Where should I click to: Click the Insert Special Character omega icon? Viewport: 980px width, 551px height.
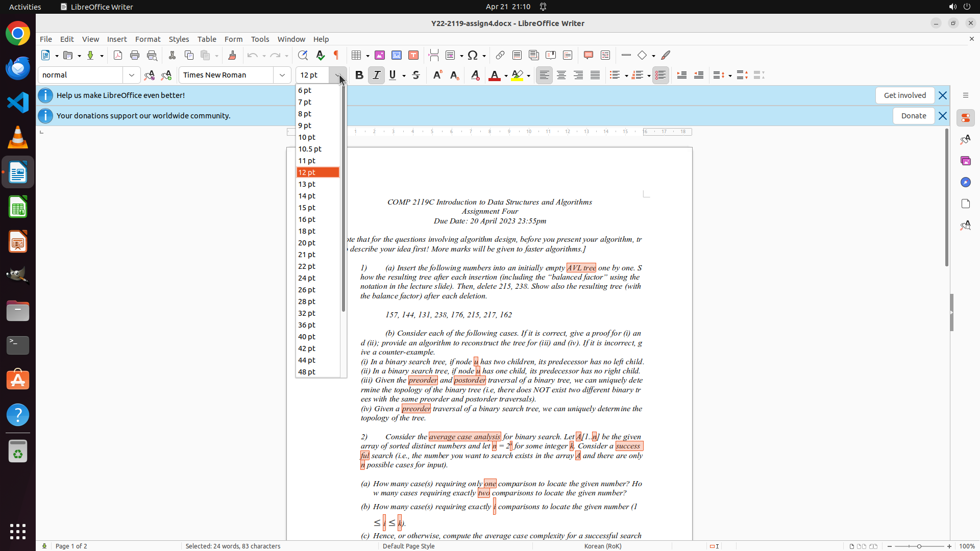[473, 55]
